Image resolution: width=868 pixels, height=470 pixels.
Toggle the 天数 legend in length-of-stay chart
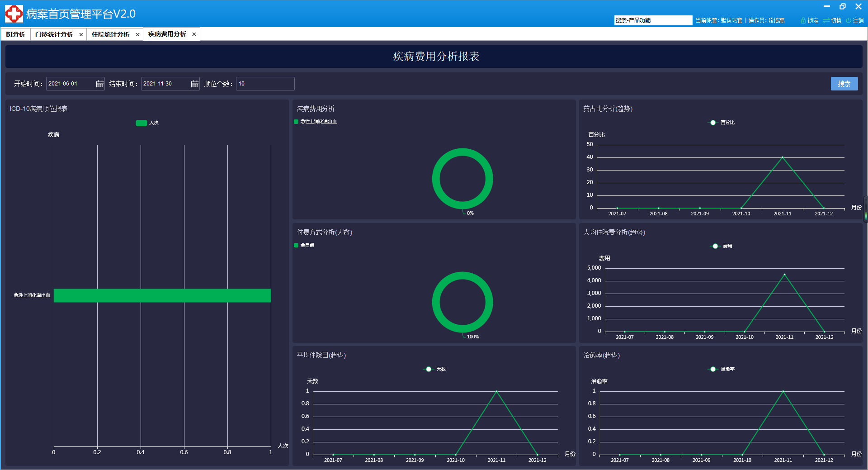[x=429, y=369]
